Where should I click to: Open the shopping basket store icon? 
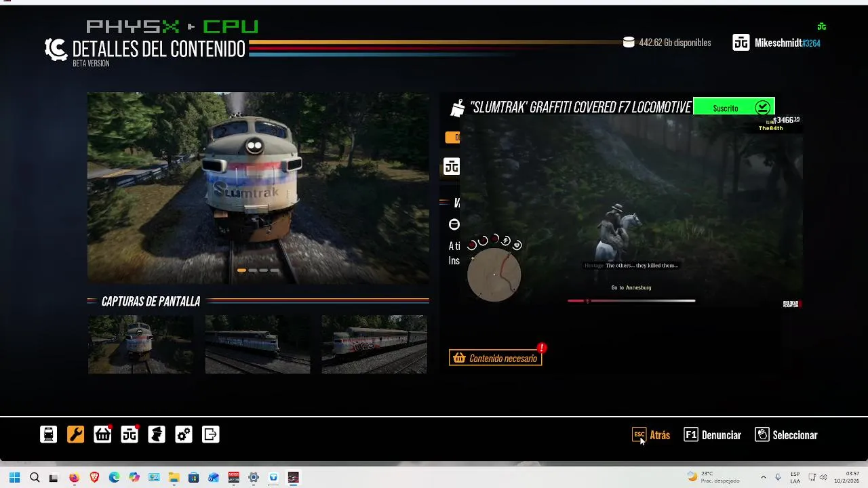(x=102, y=434)
